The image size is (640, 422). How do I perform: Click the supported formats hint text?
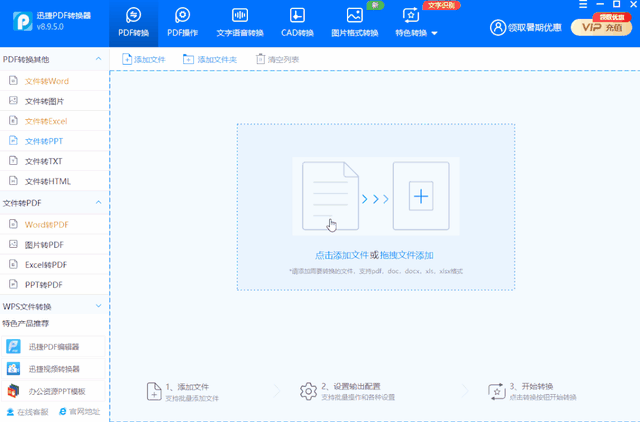376,271
